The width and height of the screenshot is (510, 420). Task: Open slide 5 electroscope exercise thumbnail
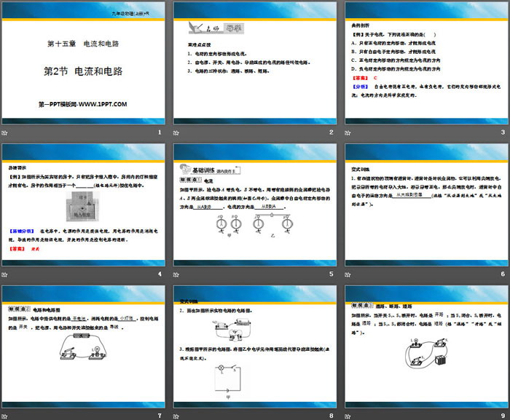pyautogui.click(x=255, y=205)
